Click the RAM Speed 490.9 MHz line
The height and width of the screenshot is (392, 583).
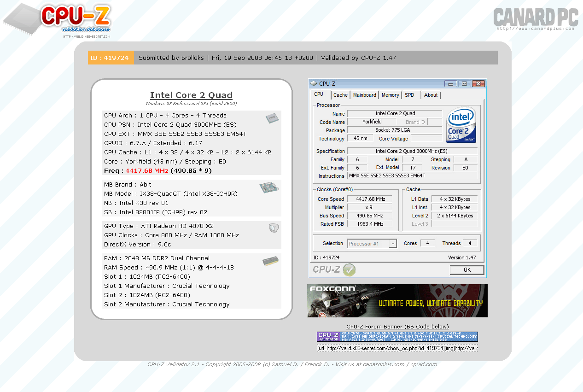[x=169, y=268]
